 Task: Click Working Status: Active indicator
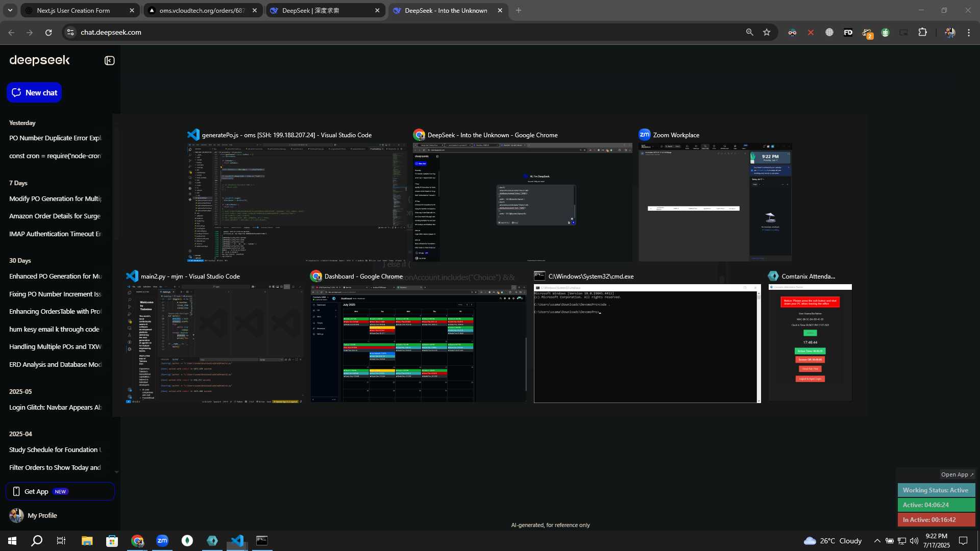(936, 490)
